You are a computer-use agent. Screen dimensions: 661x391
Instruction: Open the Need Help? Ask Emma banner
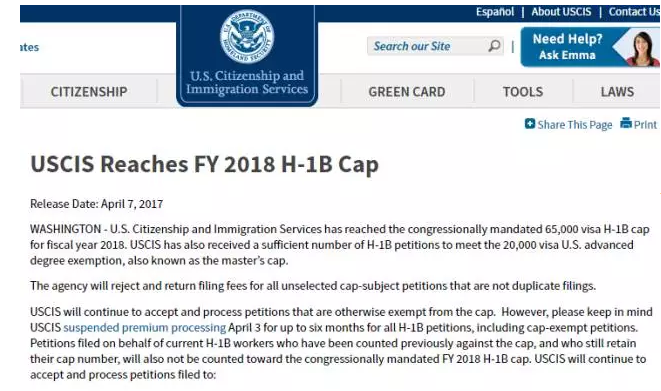click(590, 47)
